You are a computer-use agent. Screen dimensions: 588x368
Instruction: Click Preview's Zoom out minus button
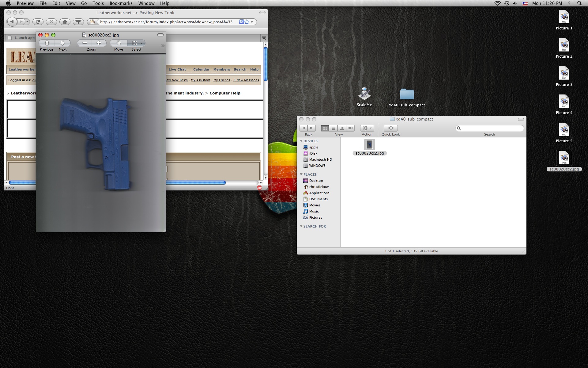pos(85,43)
